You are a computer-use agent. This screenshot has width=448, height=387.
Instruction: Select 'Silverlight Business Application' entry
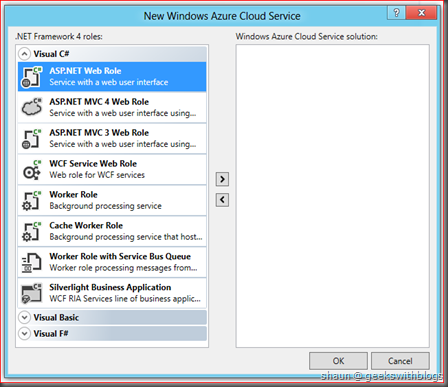click(x=112, y=293)
